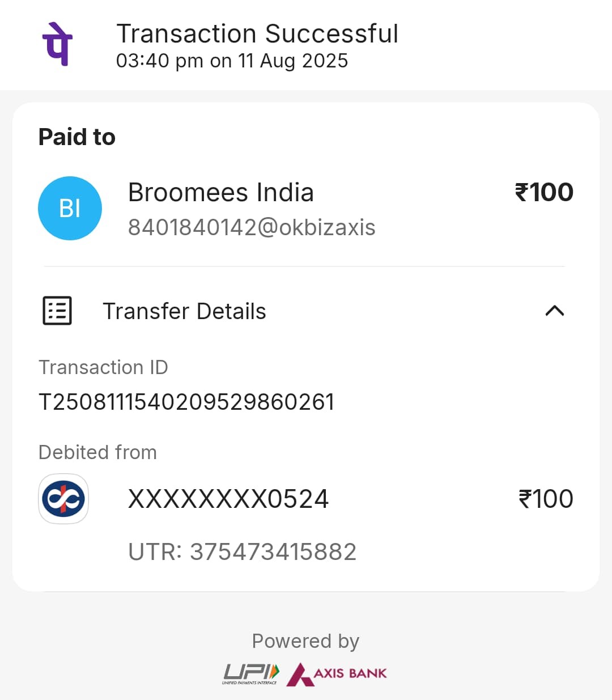Collapse Transfer Details with the up chevron
This screenshot has height=700, width=612.
click(555, 311)
